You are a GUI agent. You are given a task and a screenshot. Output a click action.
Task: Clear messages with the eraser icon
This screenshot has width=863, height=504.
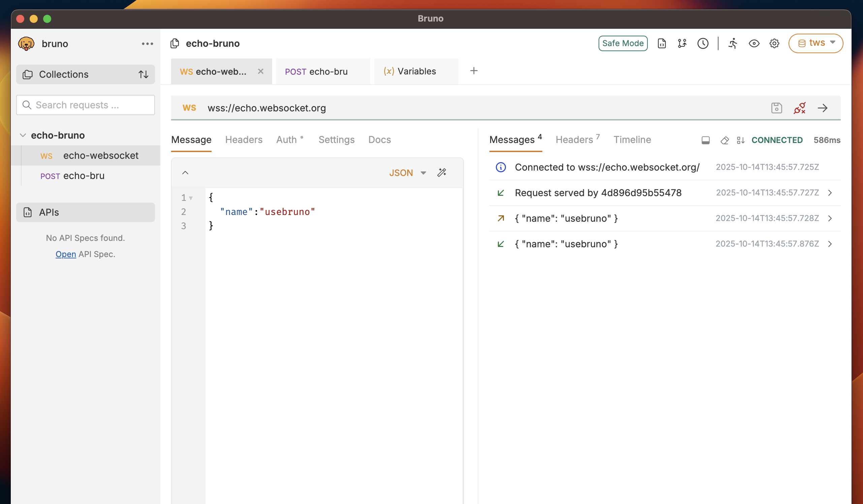click(724, 140)
